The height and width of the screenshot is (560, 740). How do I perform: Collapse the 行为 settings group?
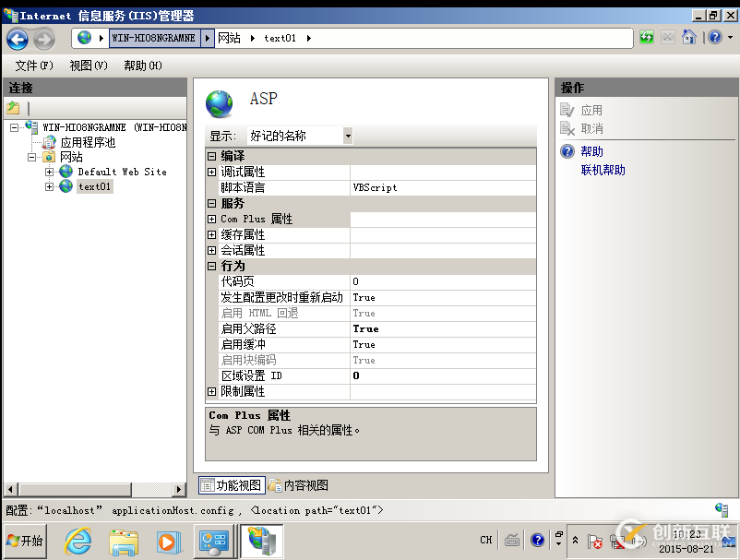point(211,266)
